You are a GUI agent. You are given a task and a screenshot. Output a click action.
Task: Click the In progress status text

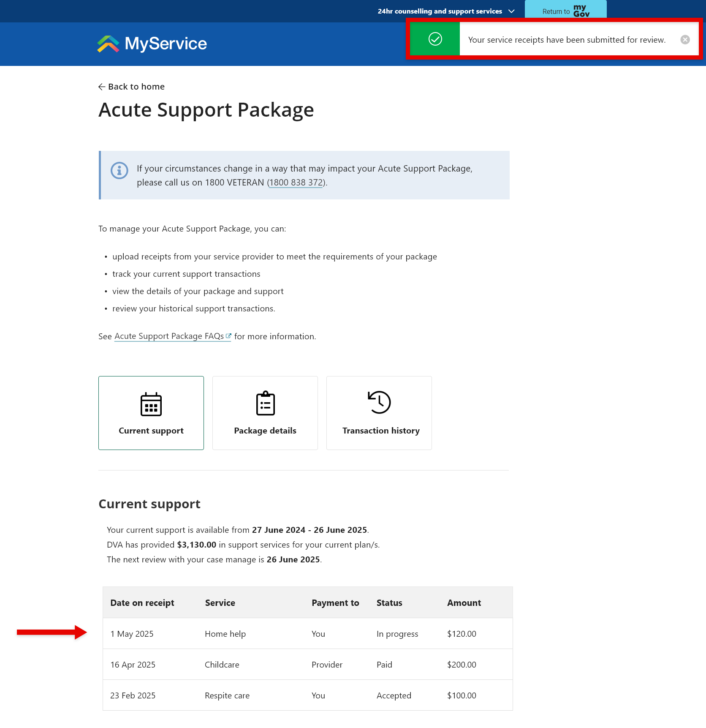coord(397,633)
